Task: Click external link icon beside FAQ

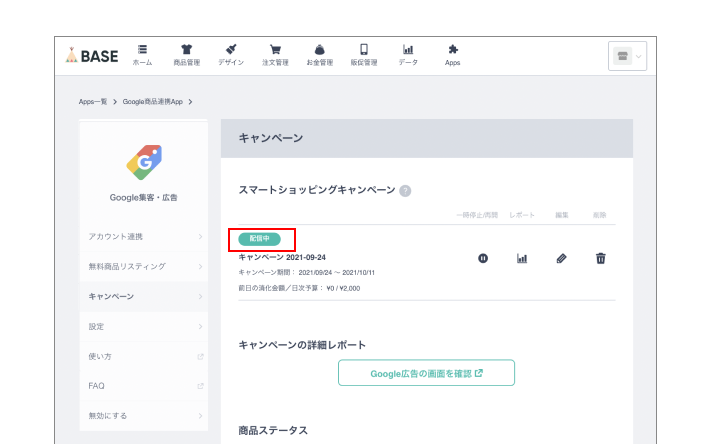Action: click(x=200, y=386)
